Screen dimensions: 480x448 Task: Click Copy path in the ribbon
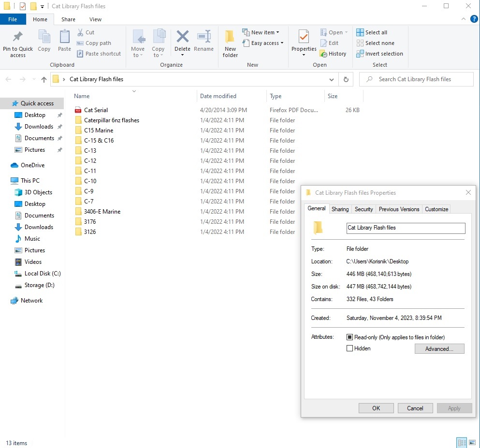coord(94,43)
